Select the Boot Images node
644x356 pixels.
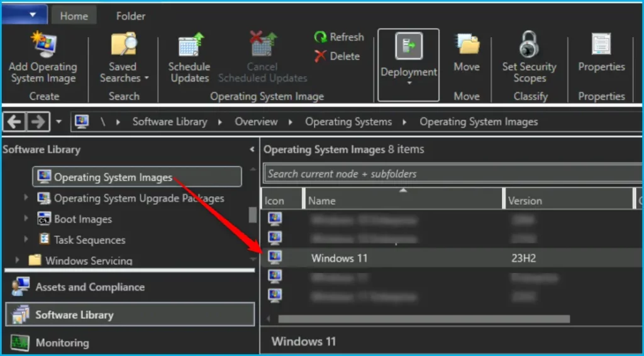(x=82, y=220)
